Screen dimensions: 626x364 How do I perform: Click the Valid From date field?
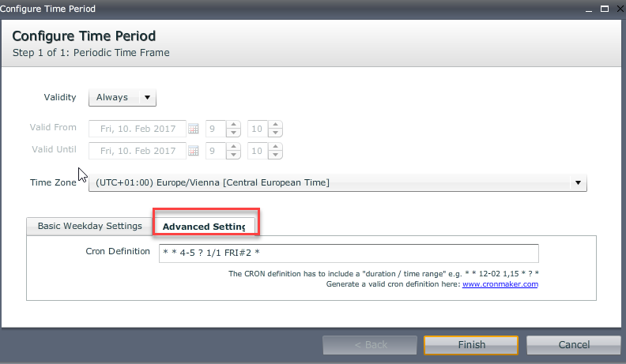(x=138, y=129)
